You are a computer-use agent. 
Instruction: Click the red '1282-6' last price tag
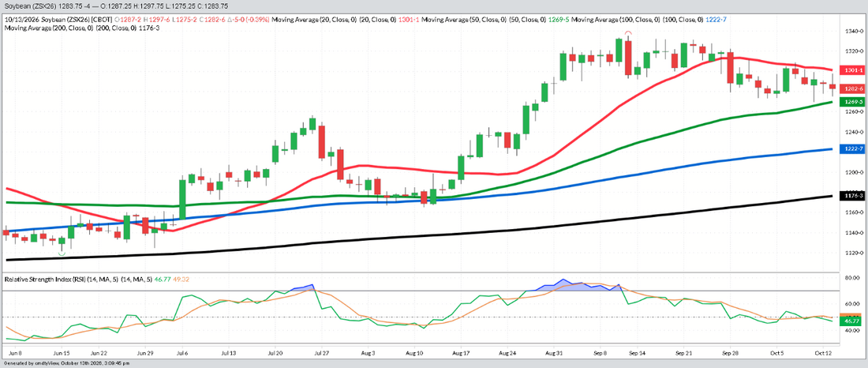[x=851, y=88]
